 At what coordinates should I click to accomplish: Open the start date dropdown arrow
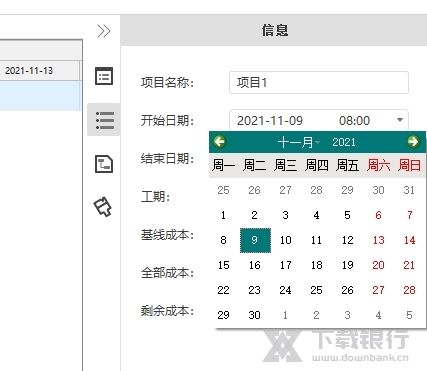(x=400, y=120)
